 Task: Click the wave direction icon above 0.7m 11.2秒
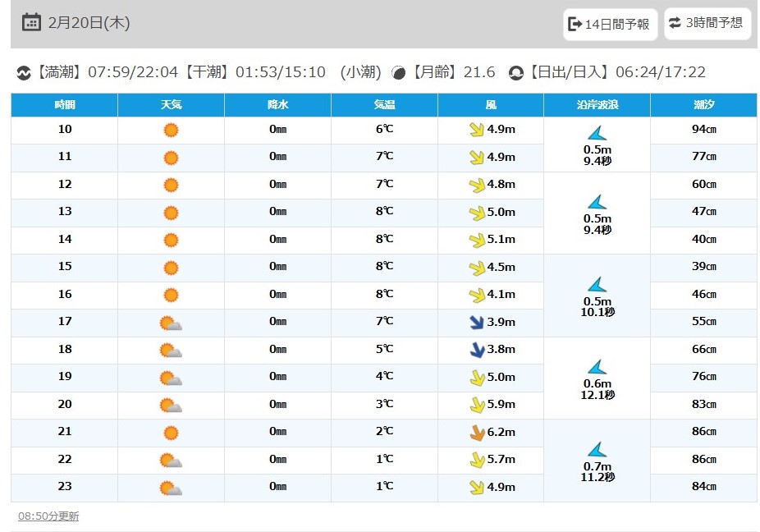[x=597, y=450]
